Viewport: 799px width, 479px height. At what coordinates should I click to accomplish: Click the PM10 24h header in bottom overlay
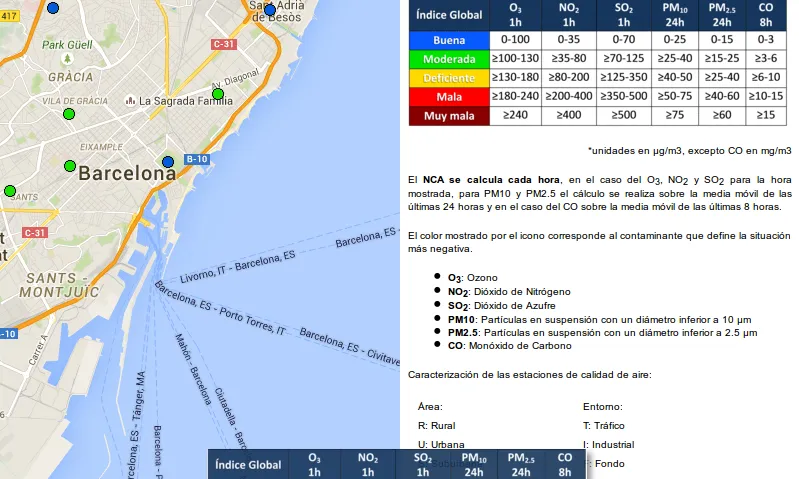[x=474, y=465]
